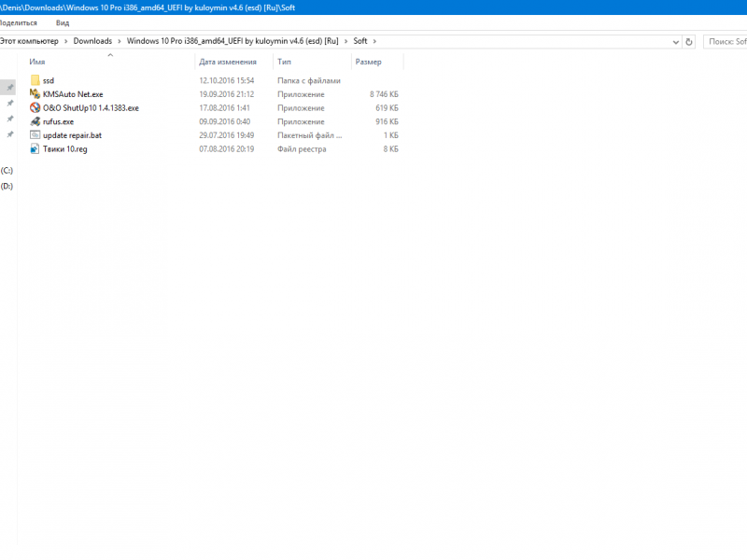The height and width of the screenshot is (560, 747).
Task: Click the type Пакетный файл
Action: [x=310, y=135]
